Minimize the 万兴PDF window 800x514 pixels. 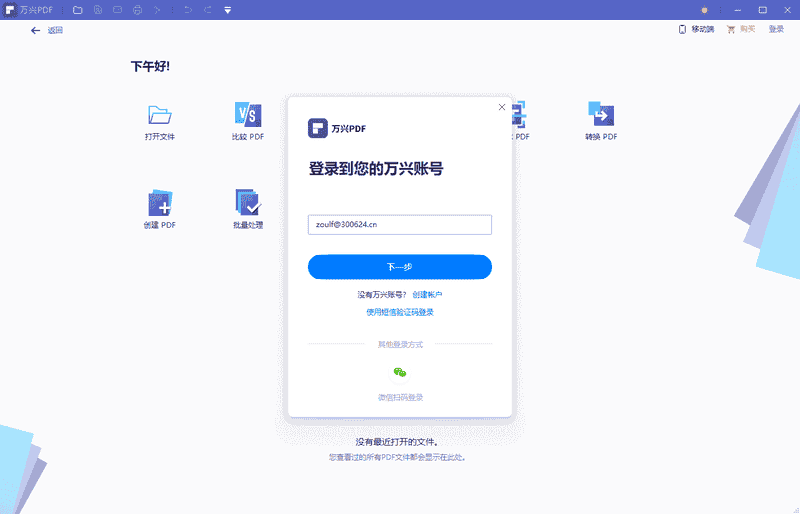point(737,10)
